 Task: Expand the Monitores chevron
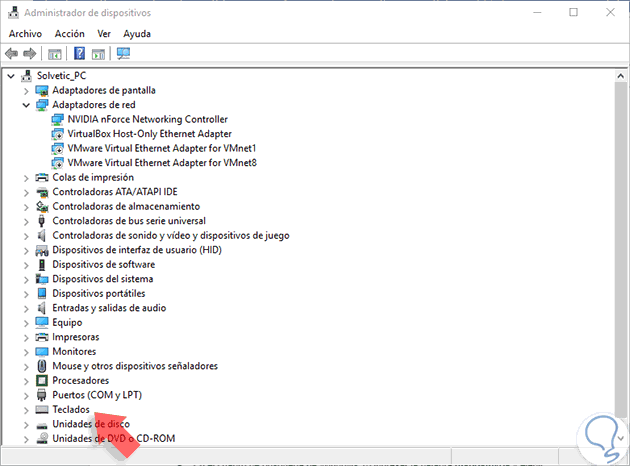click(x=26, y=352)
